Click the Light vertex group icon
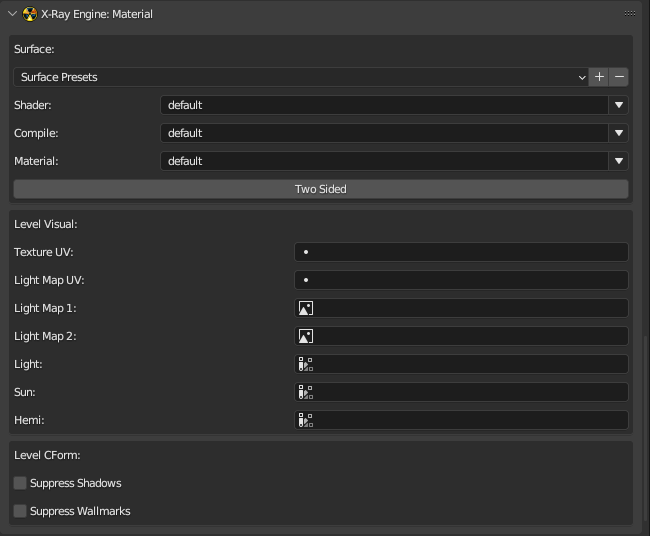The height and width of the screenshot is (536, 650). point(306,364)
